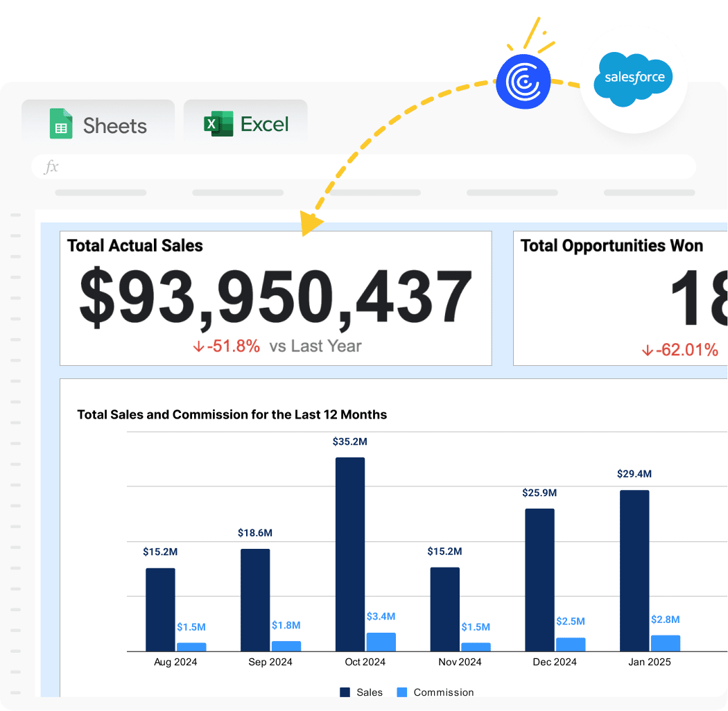Click the red down arrow beside -62.01%
Viewport: 728px width, 711px height.
tap(648, 351)
